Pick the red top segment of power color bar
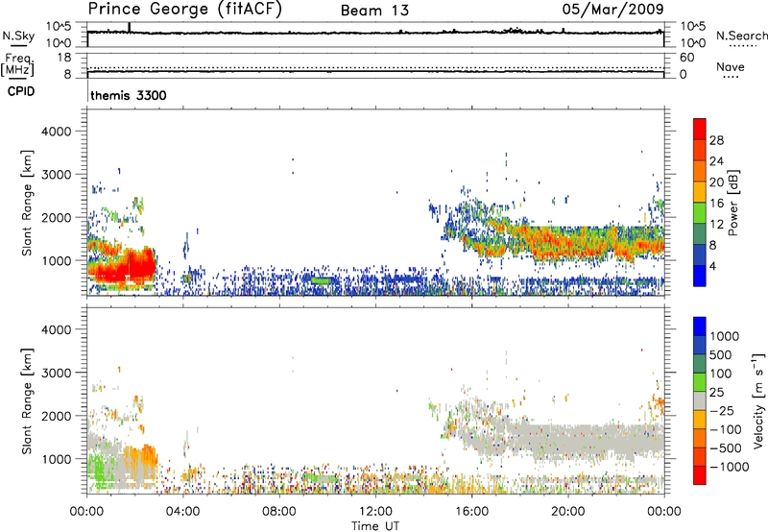Screen dimensions: 768x532 pyautogui.click(x=700, y=129)
